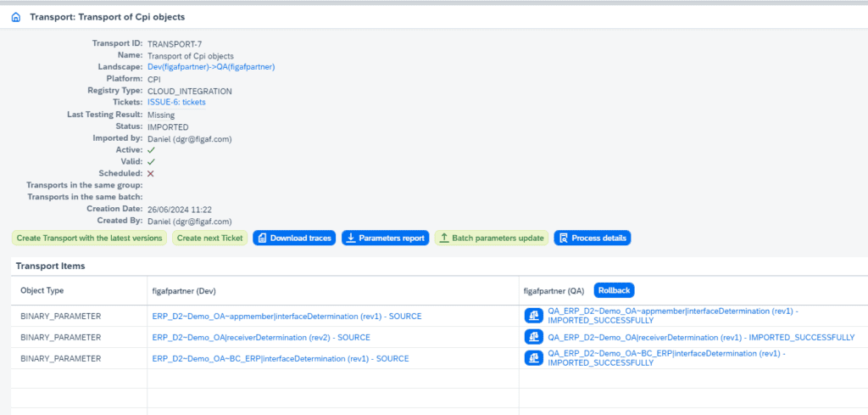Download traces for this transport
The image size is (868, 415).
point(294,238)
